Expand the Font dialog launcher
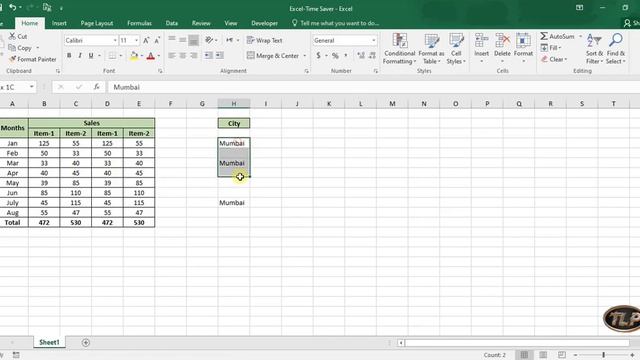 (160, 71)
